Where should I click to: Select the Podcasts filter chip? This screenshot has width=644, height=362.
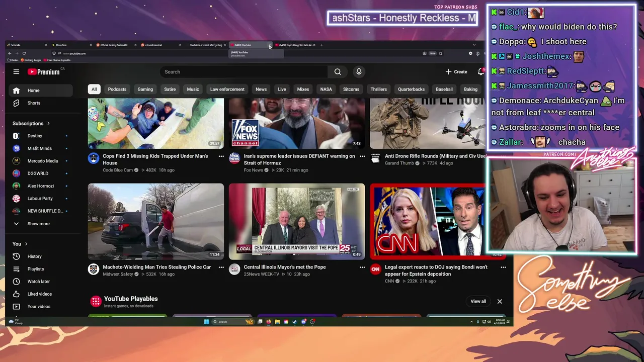[117, 89]
